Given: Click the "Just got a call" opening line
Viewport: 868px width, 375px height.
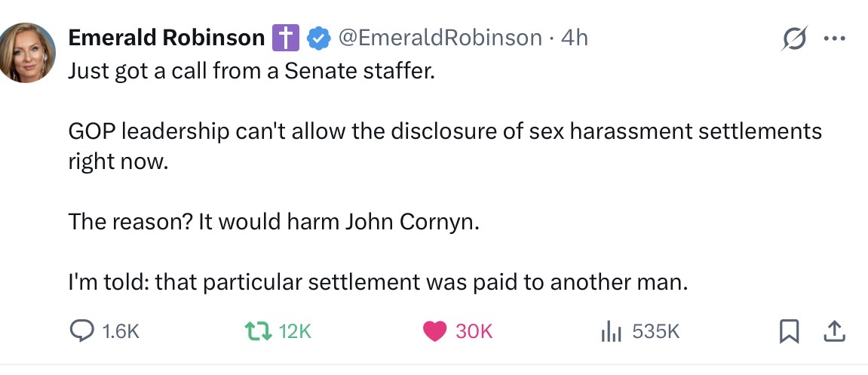Looking at the screenshot, I should 252,72.
